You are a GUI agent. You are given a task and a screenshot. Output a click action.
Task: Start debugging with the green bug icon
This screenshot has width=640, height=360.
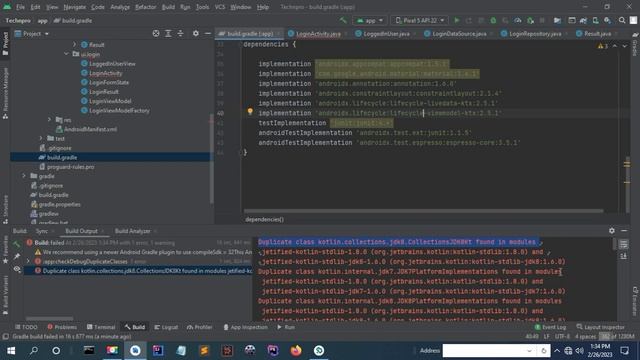493,20
